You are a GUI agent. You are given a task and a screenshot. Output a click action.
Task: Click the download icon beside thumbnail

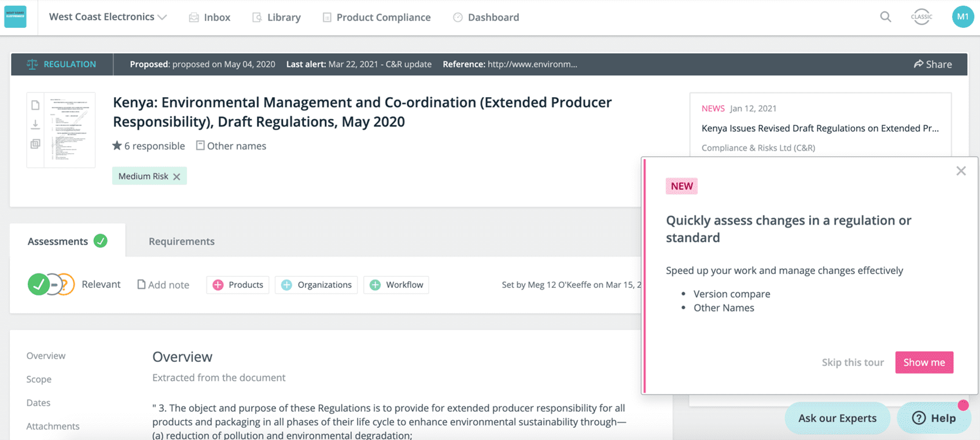click(35, 124)
